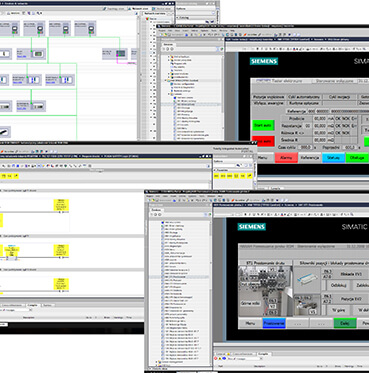
Task: Select the blue Statusy button
Action: 333,158
